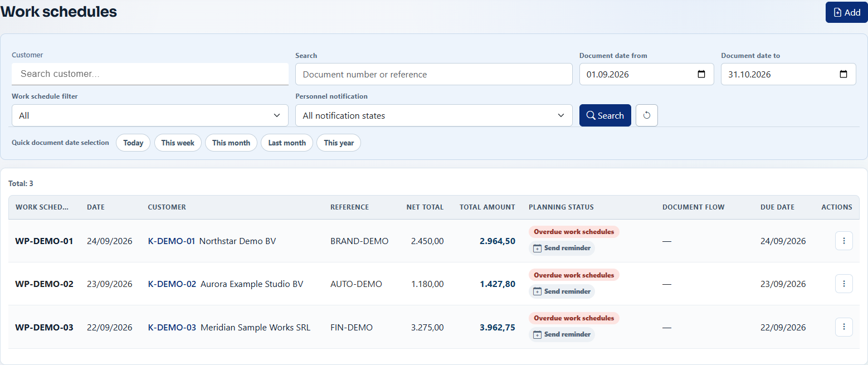Click the Search button
Image resolution: width=868 pixels, height=365 pixels.
(605, 115)
